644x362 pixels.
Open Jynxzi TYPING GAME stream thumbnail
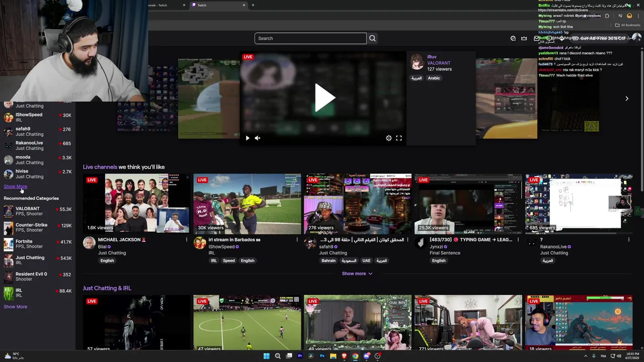tap(468, 204)
